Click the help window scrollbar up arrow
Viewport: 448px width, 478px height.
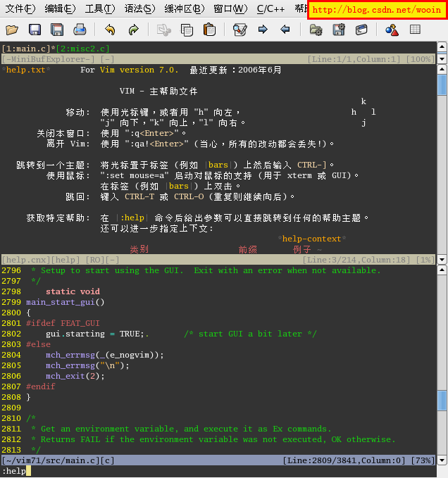(x=442, y=70)
